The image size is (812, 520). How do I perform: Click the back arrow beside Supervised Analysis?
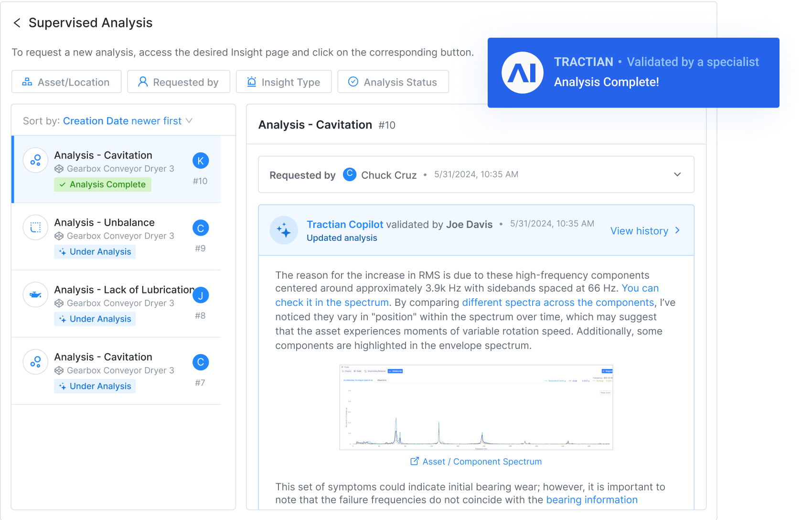pyautogui.click(x=17, y=23)
